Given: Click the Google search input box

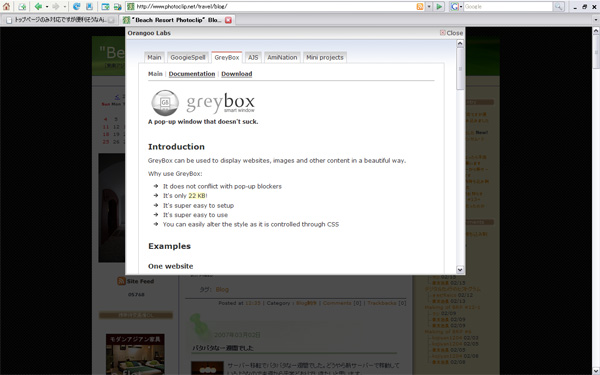Looking at the screenshot, I should pos(508,7).
